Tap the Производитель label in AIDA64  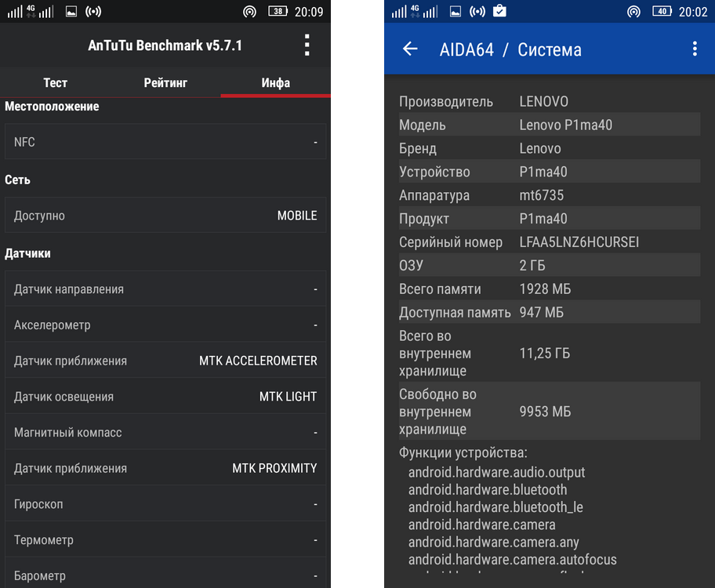(445, 101)
